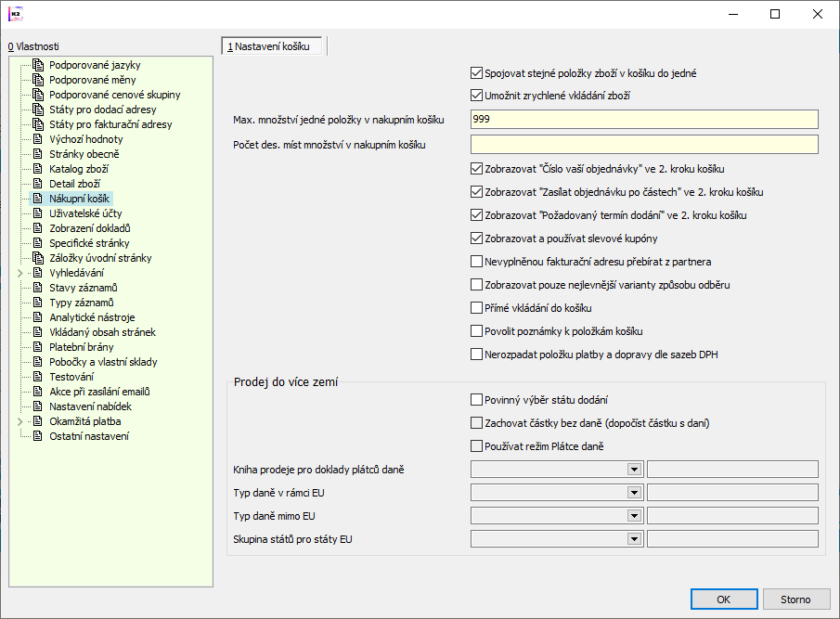
Task: Enable Používat režim Plátce daně
Action: (476, 446)
